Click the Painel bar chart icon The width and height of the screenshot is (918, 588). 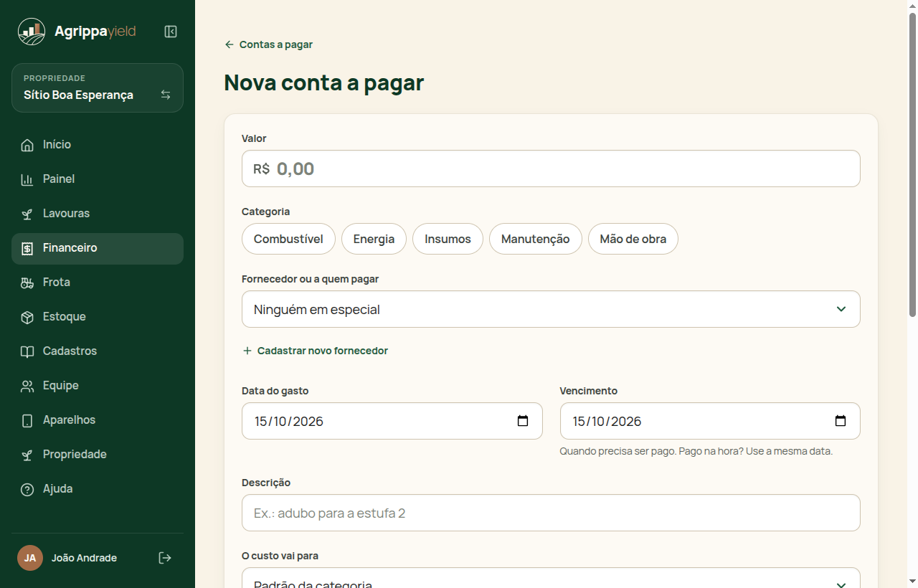pos(27,179)
